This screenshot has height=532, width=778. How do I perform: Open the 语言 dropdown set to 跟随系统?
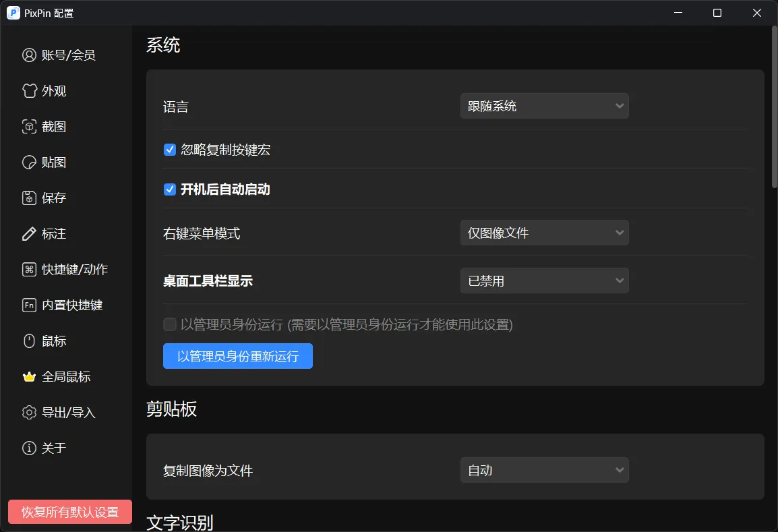coord(544,107)
